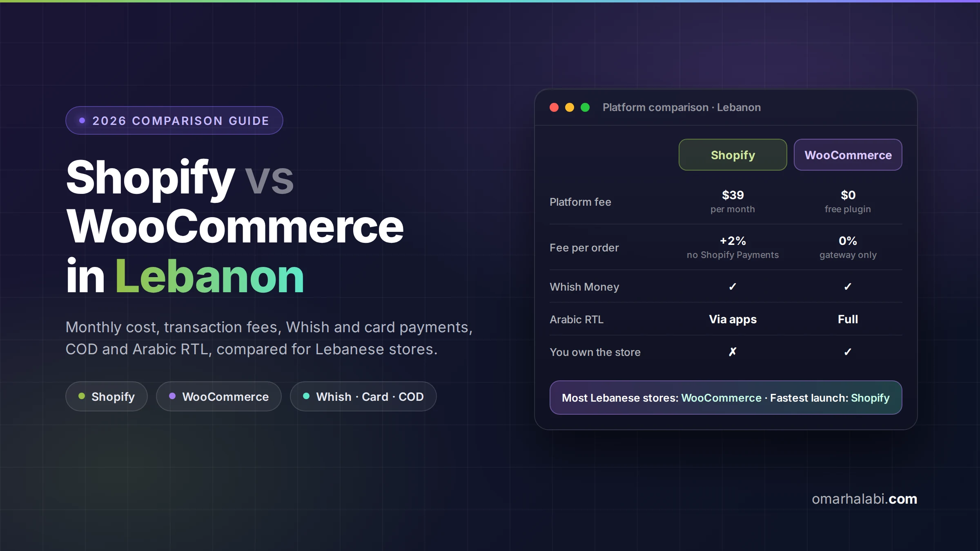Click the "+2%" Shopify order fee
This screenshot has height=551, width=980.
(x=733, y=241)
